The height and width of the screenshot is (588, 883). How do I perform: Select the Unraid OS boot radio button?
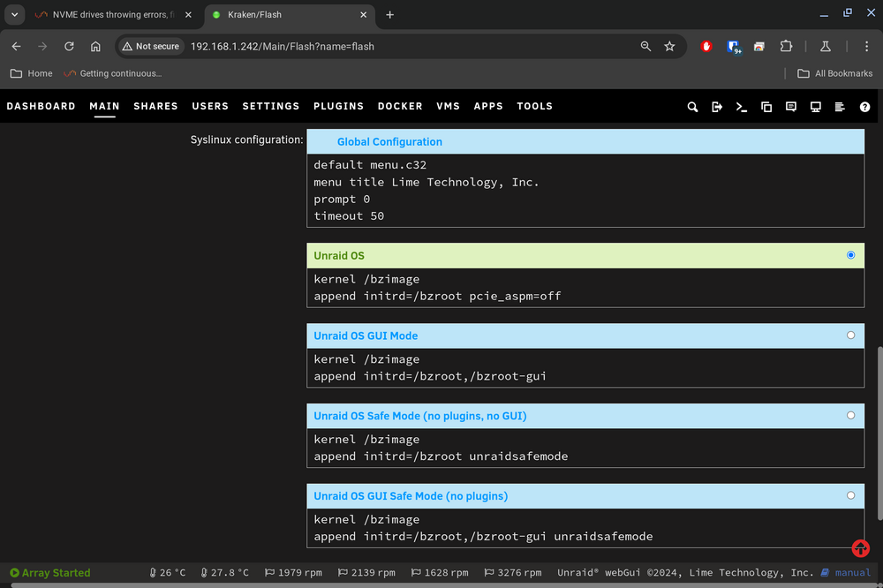[x=850, y=255]
